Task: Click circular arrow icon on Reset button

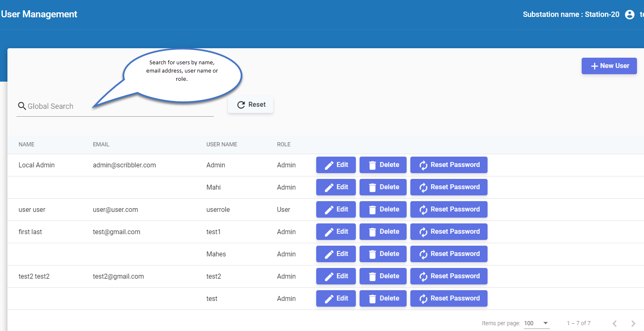Action: [241, 105]
